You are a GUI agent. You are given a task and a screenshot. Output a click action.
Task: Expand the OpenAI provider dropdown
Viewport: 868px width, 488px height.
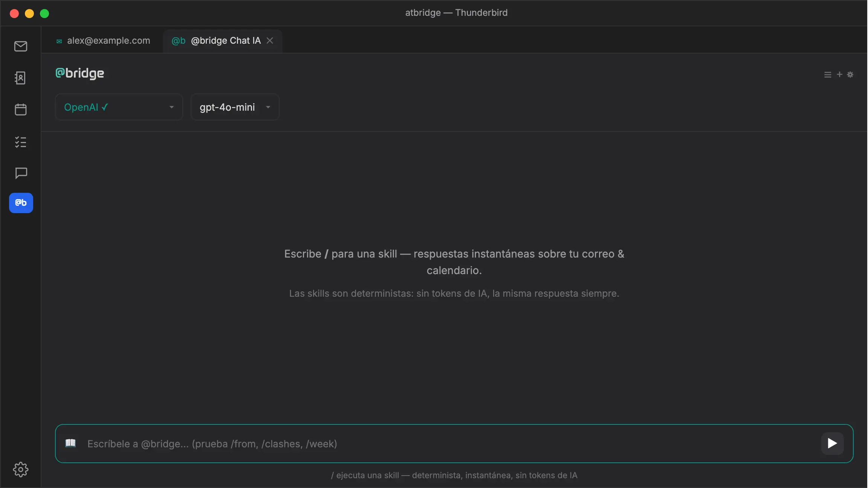point(119,107)
